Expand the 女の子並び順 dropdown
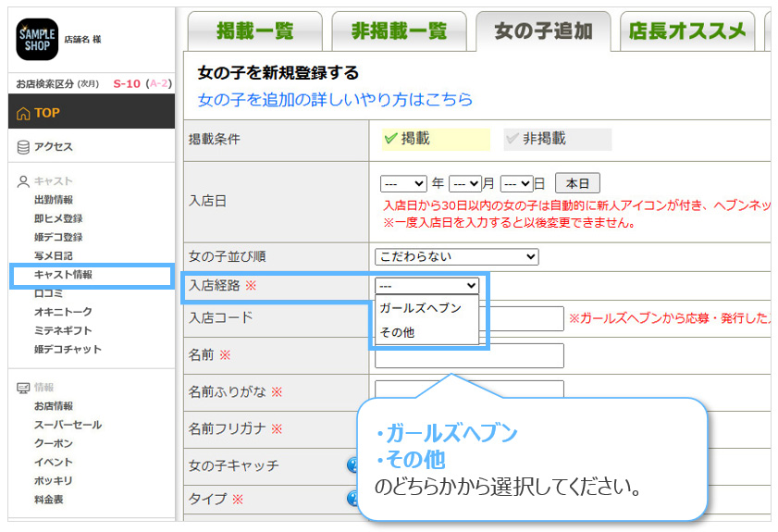778x532 pixels. tap(456, 256)
